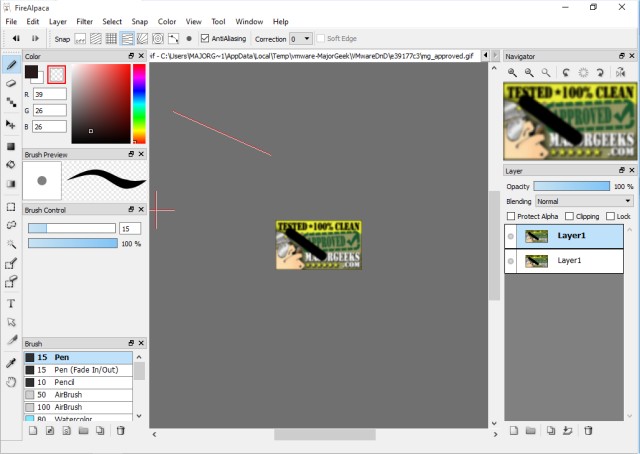The image size is (640, 454).
Task: Select the Pencil brush in list
Action: click(x=78, y=382)
